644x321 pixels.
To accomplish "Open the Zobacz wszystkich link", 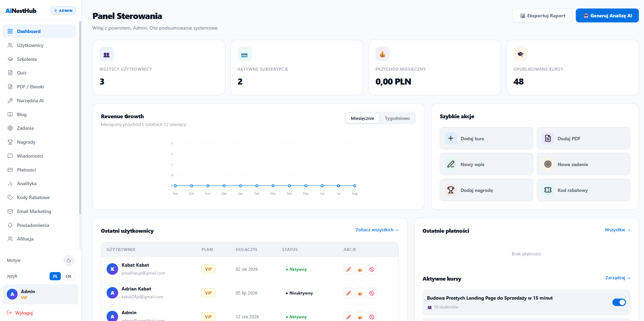I will coord(377,230).
